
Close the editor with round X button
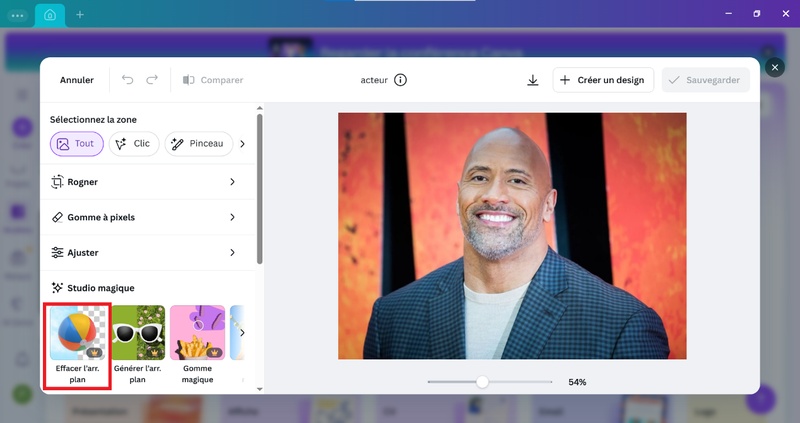coord(774,67)
